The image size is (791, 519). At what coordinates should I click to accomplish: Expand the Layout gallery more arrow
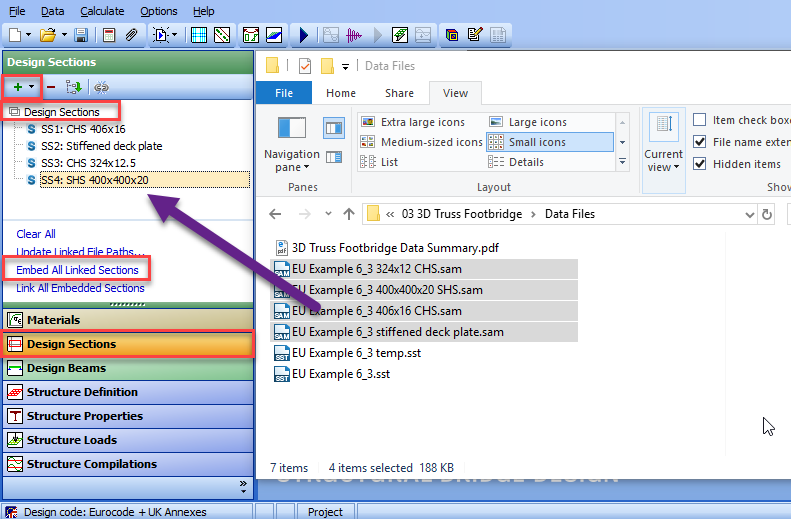[623, 162]
